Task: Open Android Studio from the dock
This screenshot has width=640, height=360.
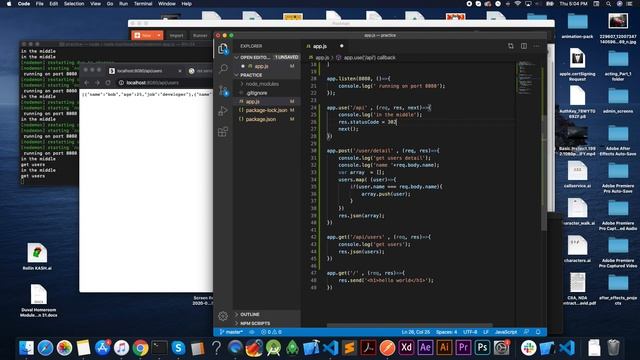Action: [x=273, y=348]
